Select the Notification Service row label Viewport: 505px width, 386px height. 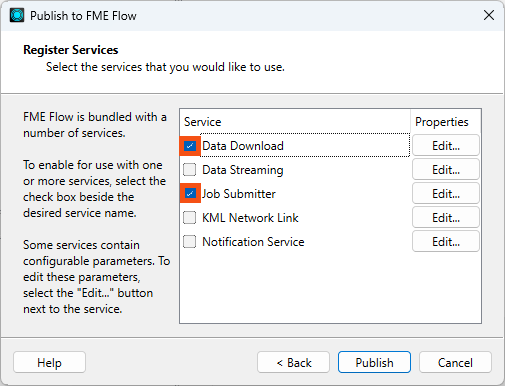253,242
